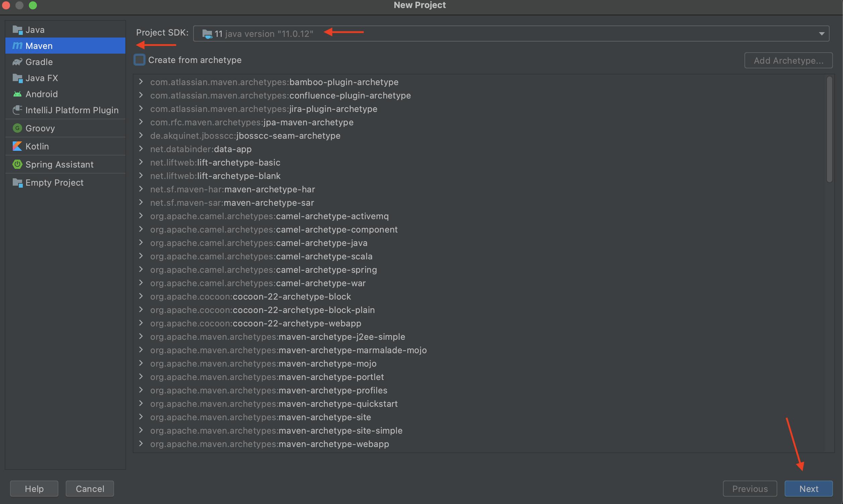Select maven-archetype-portlet entry

(267, 377)
